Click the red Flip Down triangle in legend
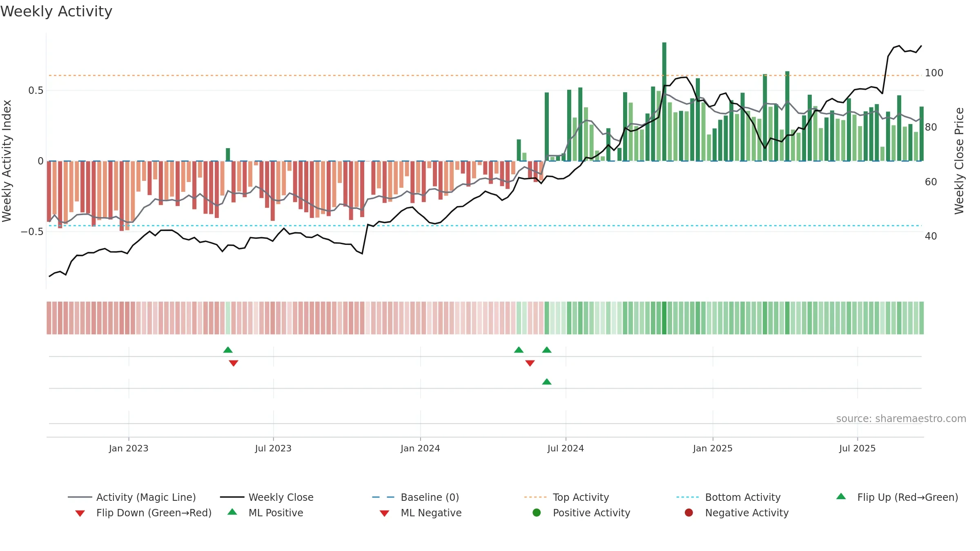980x551 pixels. coord(80,513)
